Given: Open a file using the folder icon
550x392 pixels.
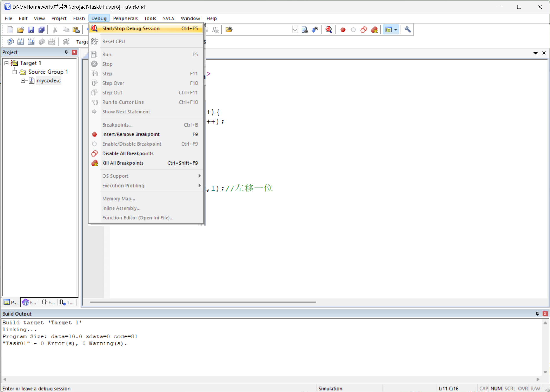Looking at the screenshot, I should 21,30.
